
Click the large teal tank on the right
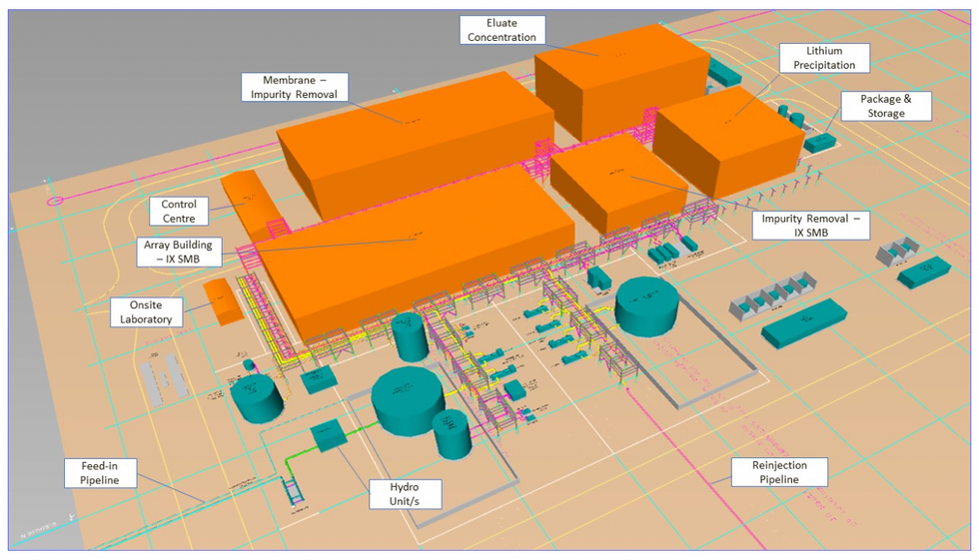pos(647,304)
